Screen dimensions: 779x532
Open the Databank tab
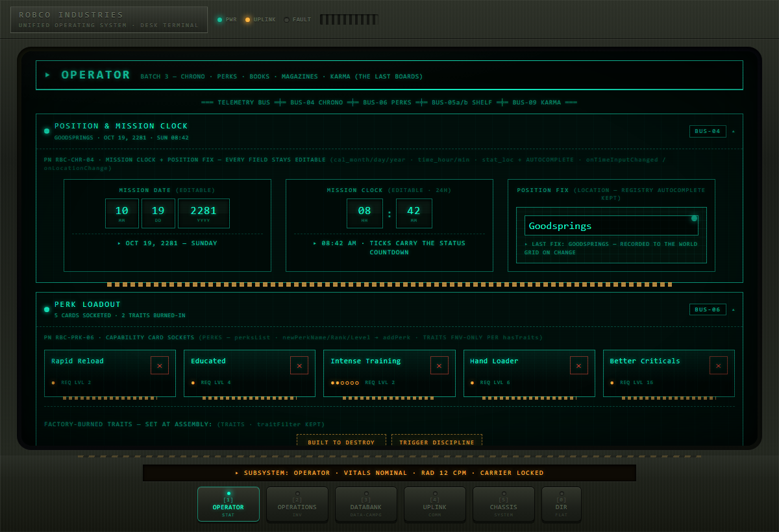[366, 504]
